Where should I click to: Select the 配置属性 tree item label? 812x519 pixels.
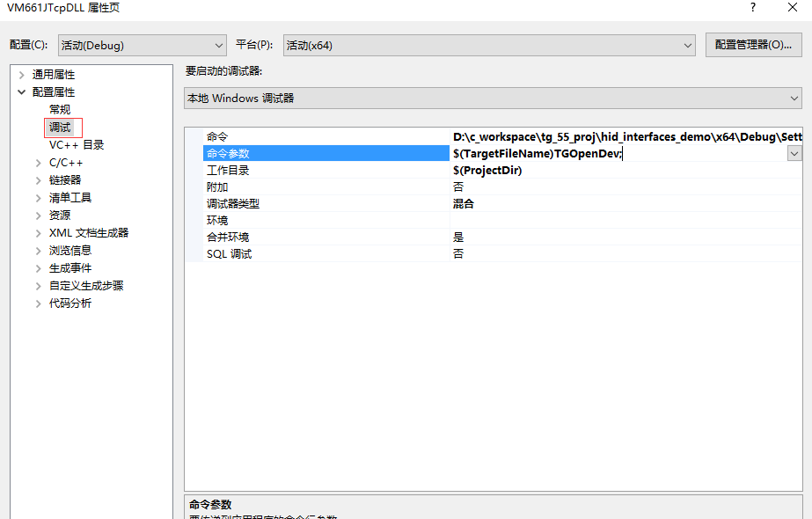(x=54, y=92)
